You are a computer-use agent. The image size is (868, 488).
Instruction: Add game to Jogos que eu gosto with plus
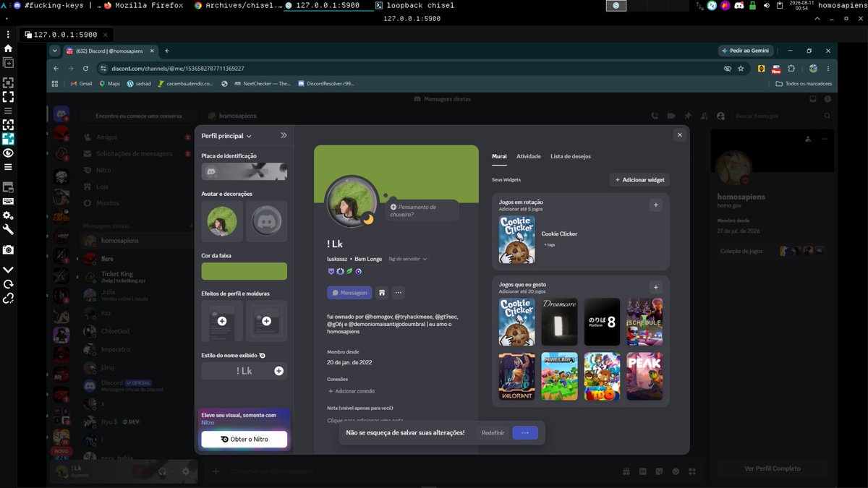(x=656, y=287)
